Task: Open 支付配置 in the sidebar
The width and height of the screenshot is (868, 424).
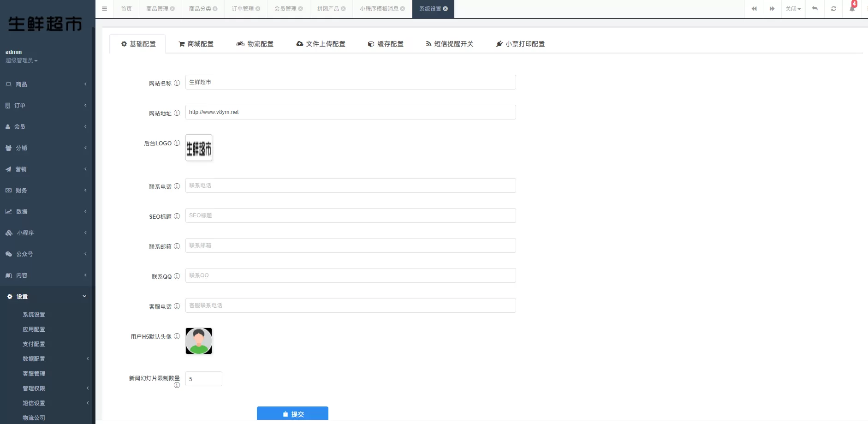Action: point(34,344)
